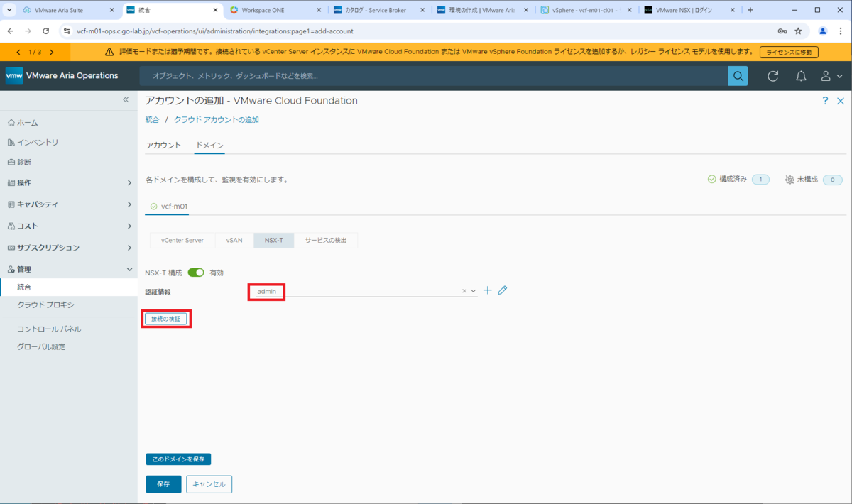Close the add account panel X
This screenshot has height=504, width=852.
tap(840, 101)
